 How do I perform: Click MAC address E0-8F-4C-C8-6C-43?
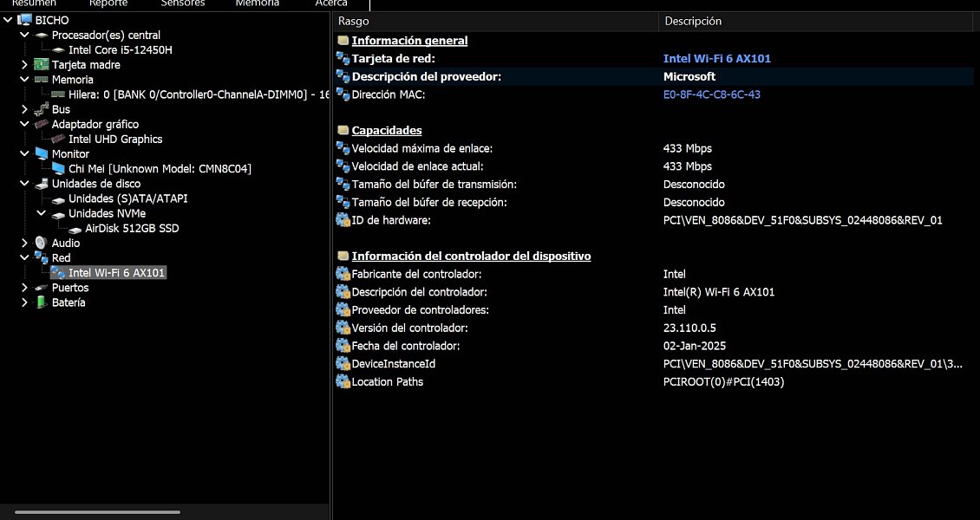coord(712,94)
